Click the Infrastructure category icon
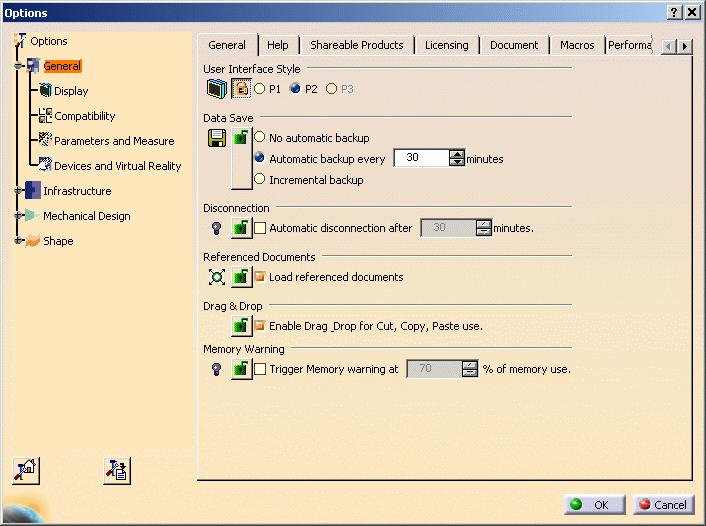This screenshot has height=526, width=706. click(33, 190)
